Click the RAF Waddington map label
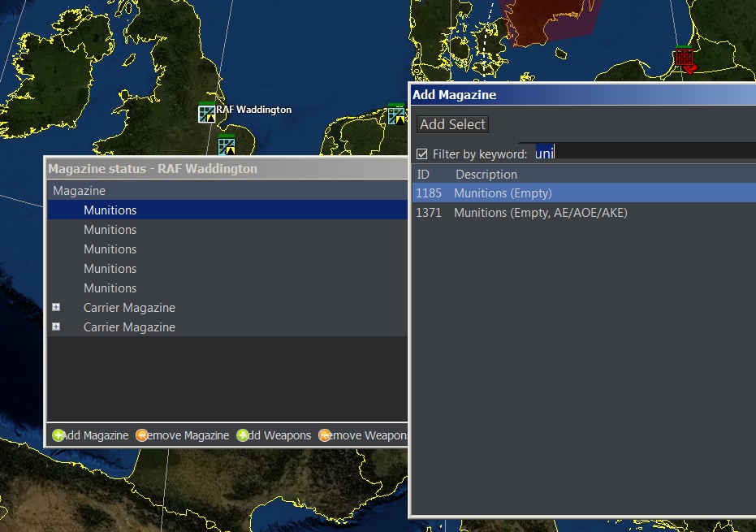 [x=253, y=110]
